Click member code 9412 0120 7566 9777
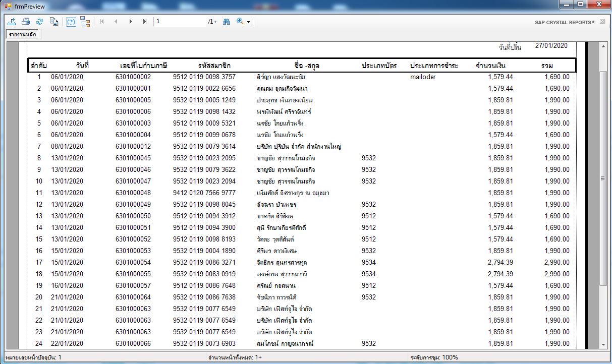 point(204,193)
